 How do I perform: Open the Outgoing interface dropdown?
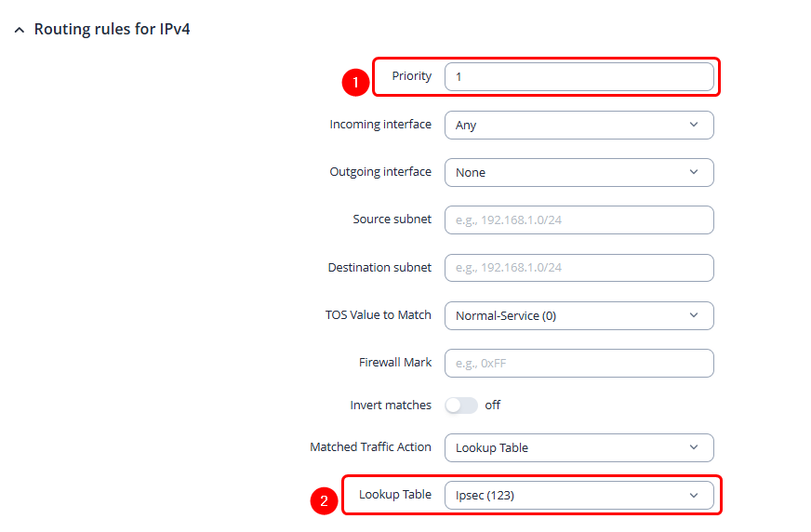pyautogui.click(x=578, y=172)
